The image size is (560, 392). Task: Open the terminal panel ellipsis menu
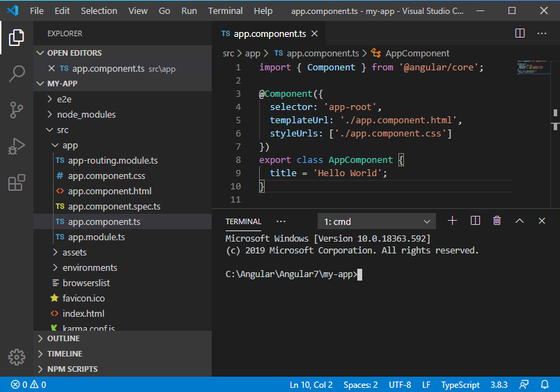281,221
